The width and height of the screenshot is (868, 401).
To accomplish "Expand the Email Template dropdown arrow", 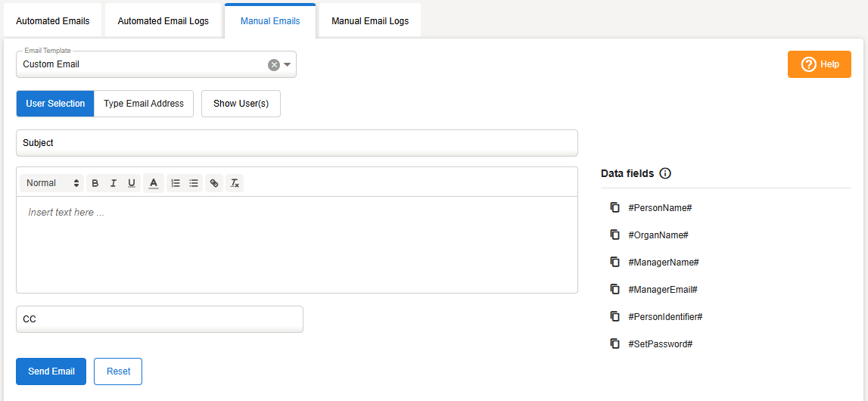I will [x=288, y=65].
